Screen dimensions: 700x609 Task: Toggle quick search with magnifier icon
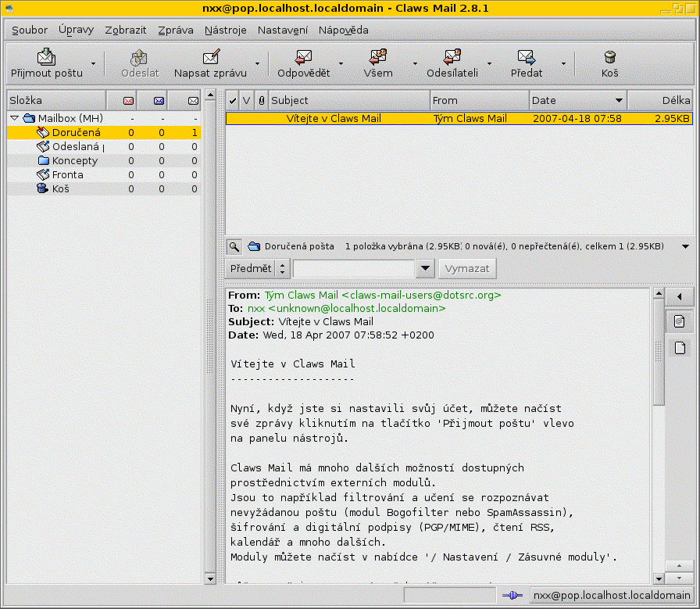click(x=234, y=246)
